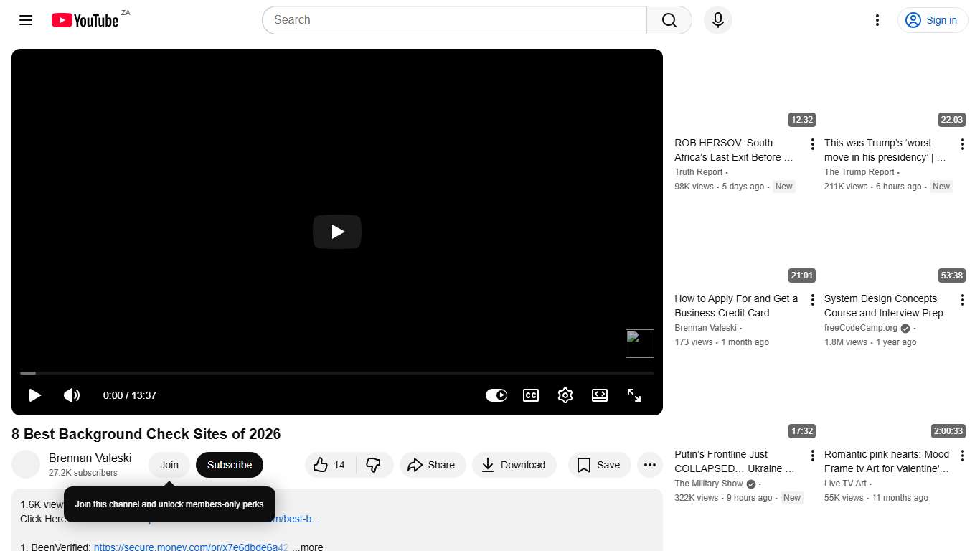Give the video a thumbs up
Screen dimensions: 980x551
[329, 465]
